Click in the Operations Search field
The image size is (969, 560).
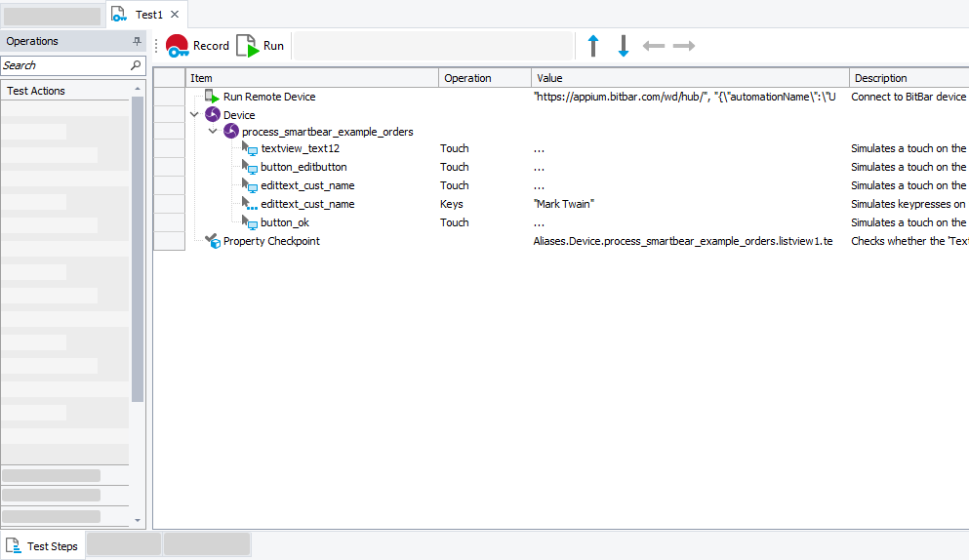[63, 65]
